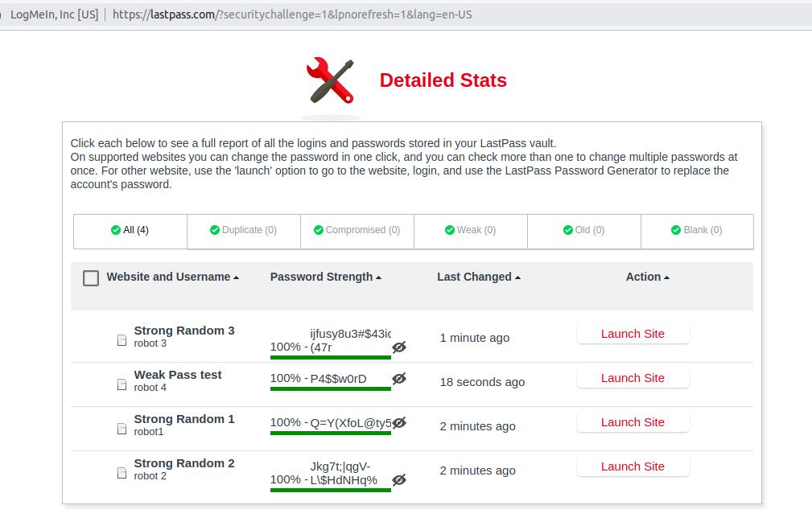Sort entries by Password Strength
Viewport: 812px width, 526px height.
[x=323, y=277]
